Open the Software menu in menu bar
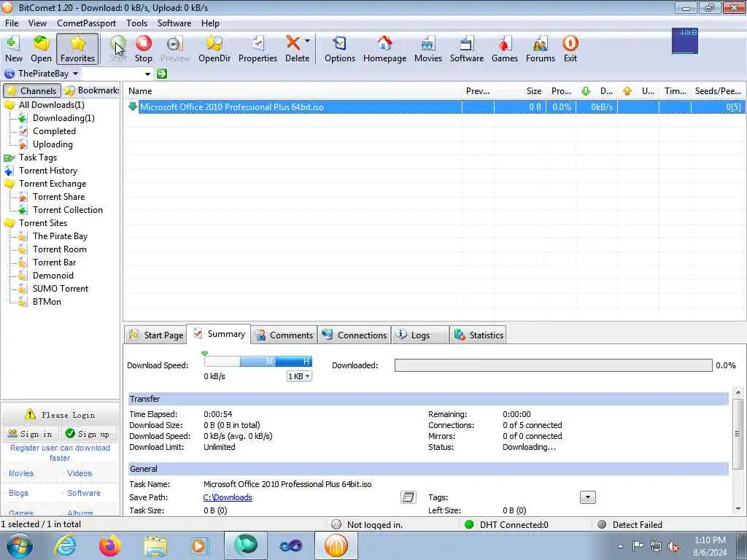Screen dimensions: 747x560 (x=174, y=23)
